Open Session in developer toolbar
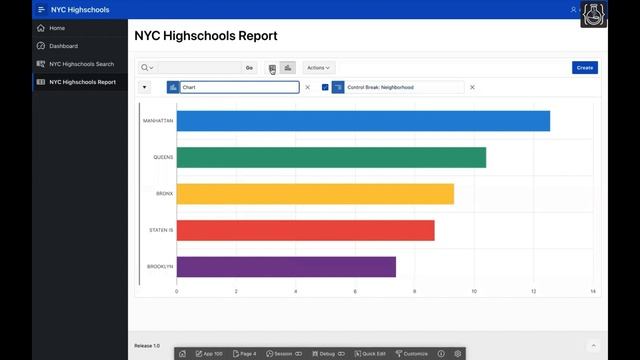The image size is (640, 360). click(284, 354)
